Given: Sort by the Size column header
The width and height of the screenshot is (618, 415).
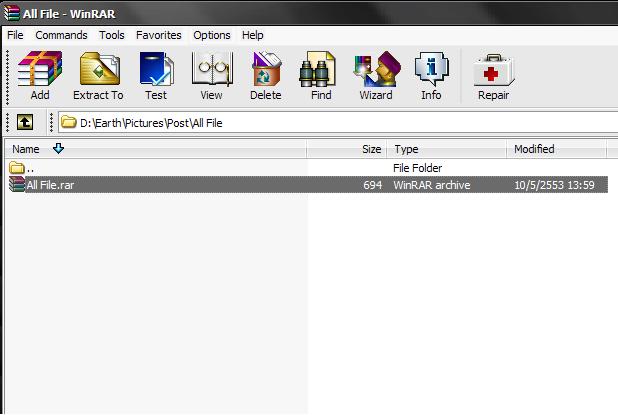Looking at the screenshot, I should point(347,149).
